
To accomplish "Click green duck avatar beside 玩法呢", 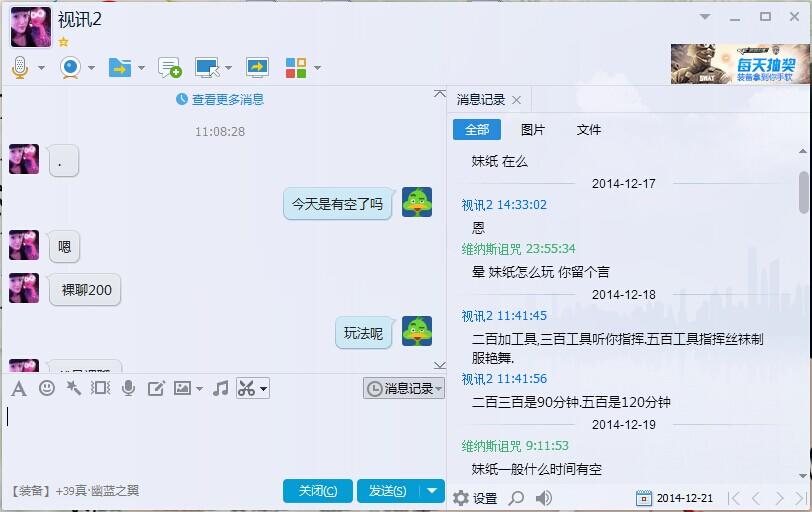I will pyautogui.click(x=417, y=331).
